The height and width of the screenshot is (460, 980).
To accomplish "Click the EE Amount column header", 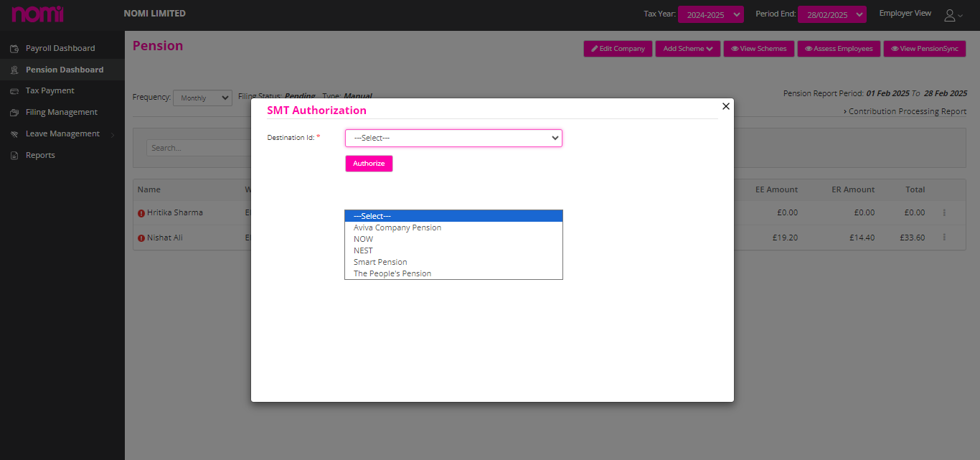I will point(776,190).
